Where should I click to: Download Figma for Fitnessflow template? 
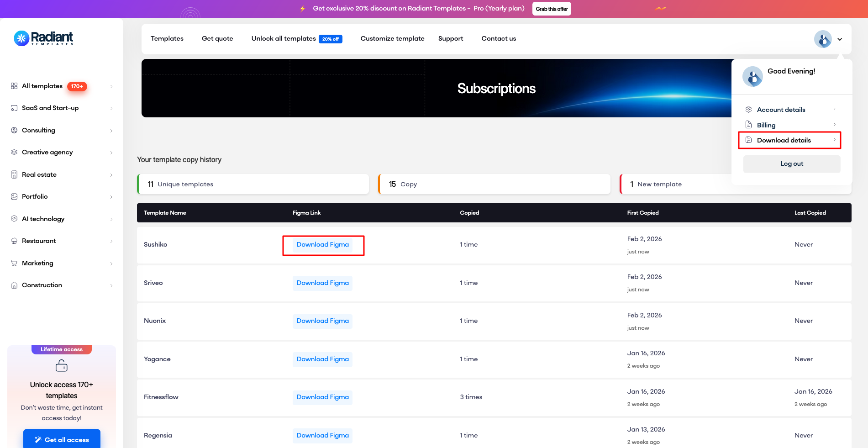[322, 397]
